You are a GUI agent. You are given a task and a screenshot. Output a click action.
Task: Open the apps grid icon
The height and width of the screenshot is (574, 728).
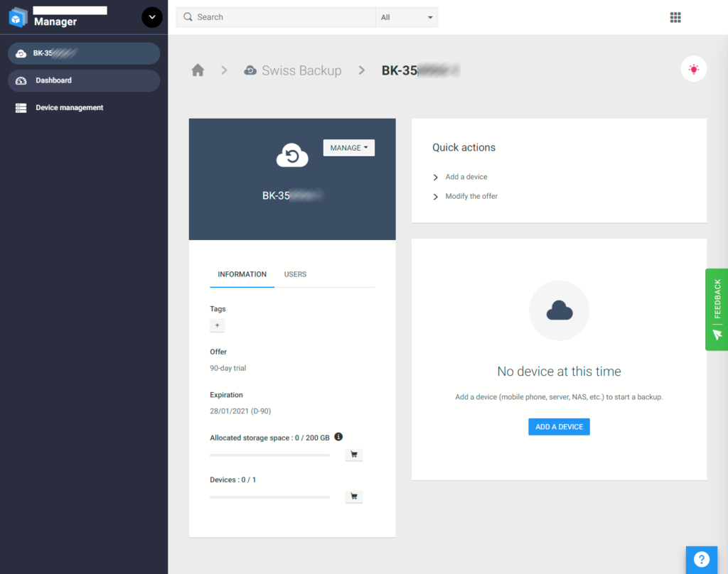675,18
